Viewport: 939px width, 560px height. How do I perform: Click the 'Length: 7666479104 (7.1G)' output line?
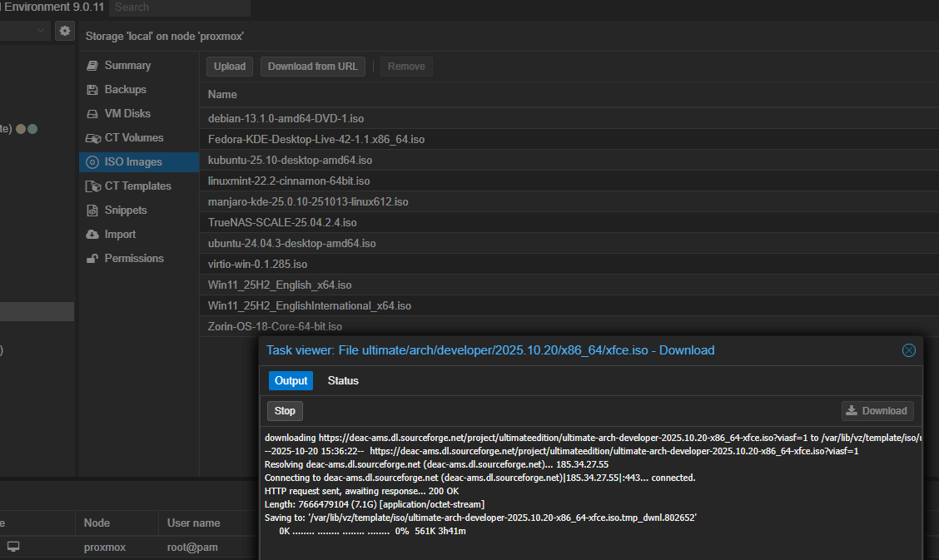pyautogui.click(x=375, y=504)
